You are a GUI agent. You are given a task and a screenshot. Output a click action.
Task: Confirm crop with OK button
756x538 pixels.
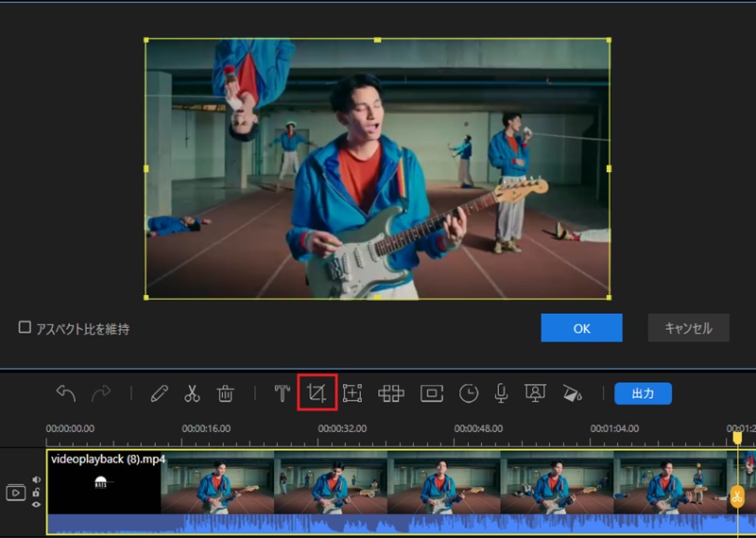[581, 328]
